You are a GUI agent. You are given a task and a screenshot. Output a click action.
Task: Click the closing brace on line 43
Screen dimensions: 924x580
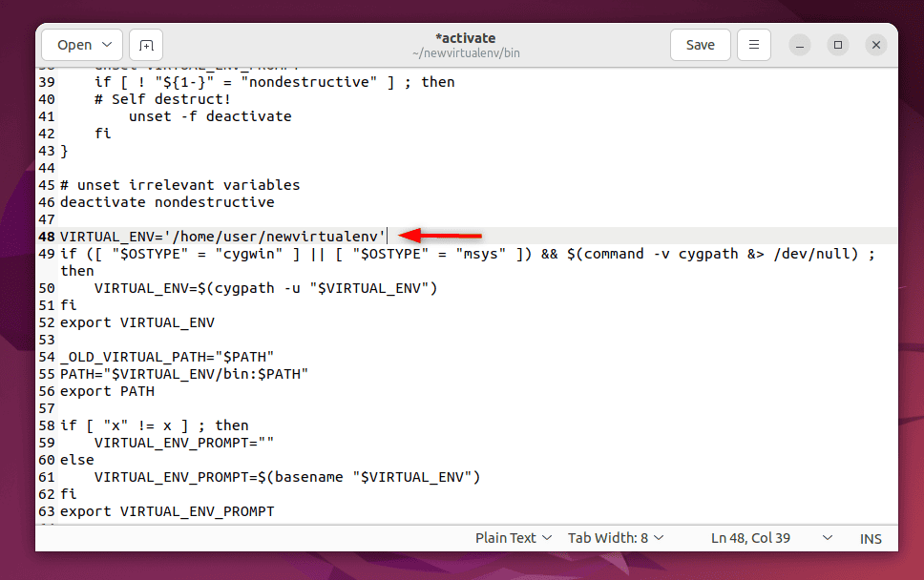pos(64,152)
